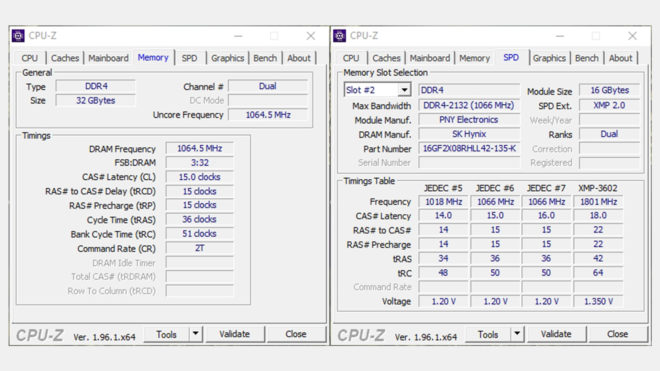This screenshot has height=371, width=660.
Task: Click the Part Number value 16GF2X08RHLL42-135-K
Action: tap(469, 149)
